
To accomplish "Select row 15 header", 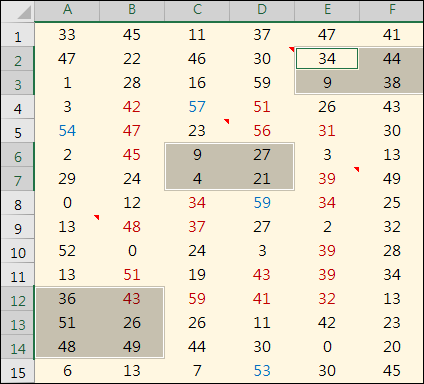I will 18,371.
